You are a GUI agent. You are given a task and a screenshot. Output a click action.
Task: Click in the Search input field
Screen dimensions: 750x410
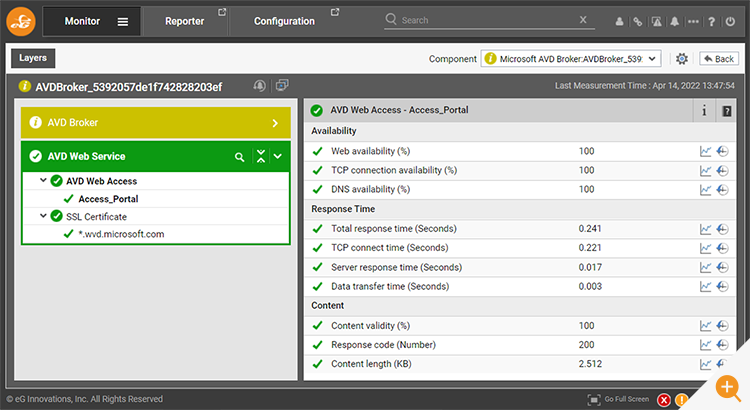coord(488,20)
